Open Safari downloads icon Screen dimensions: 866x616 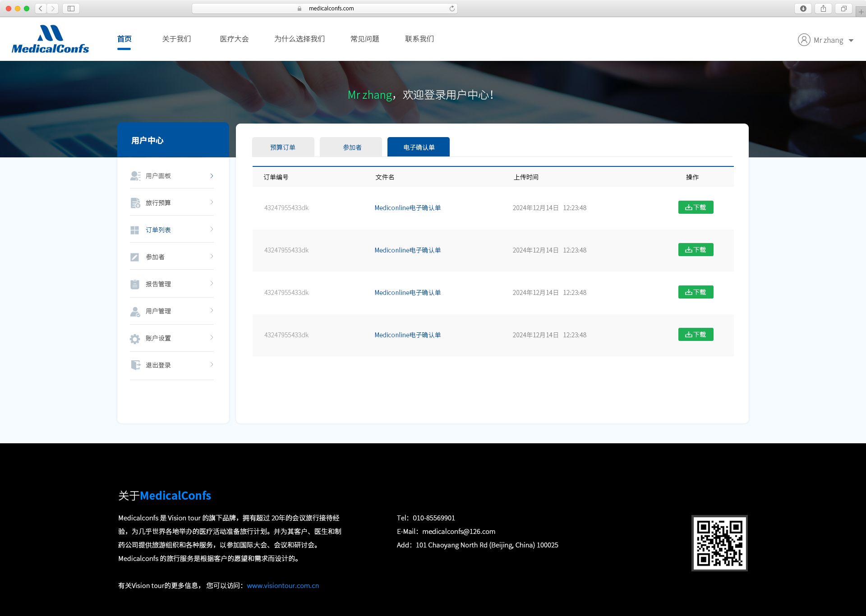803,9
